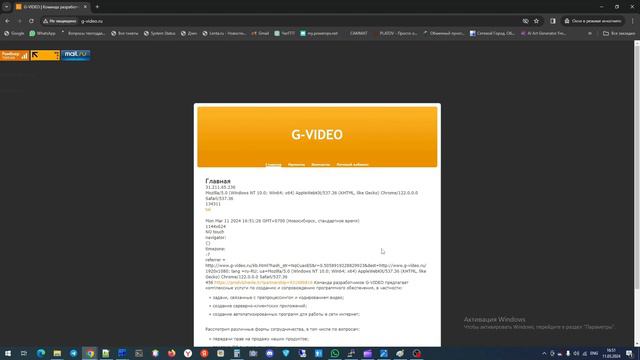
Task: Click the incognito window indicator
Action: point(593,21)
